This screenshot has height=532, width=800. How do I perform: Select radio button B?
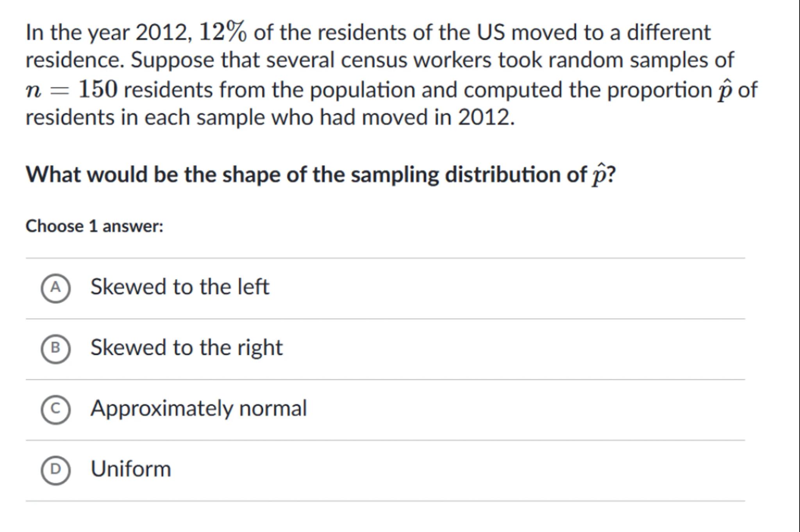55,348
